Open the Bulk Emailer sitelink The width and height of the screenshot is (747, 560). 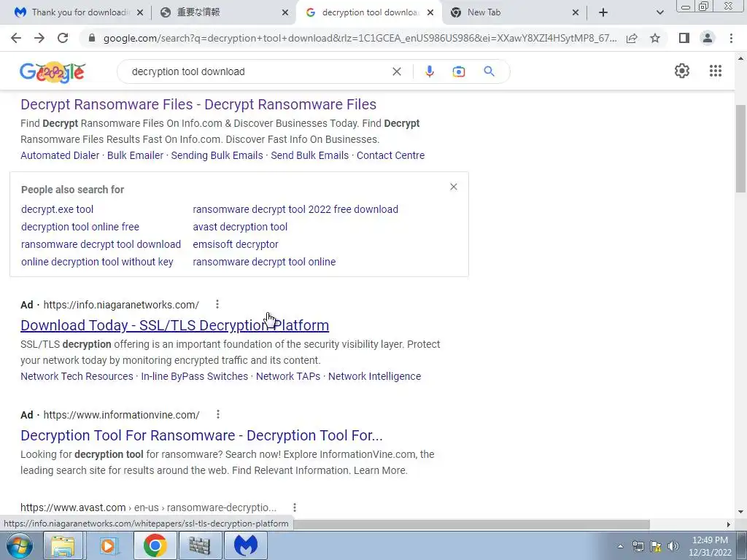[135, 155]
